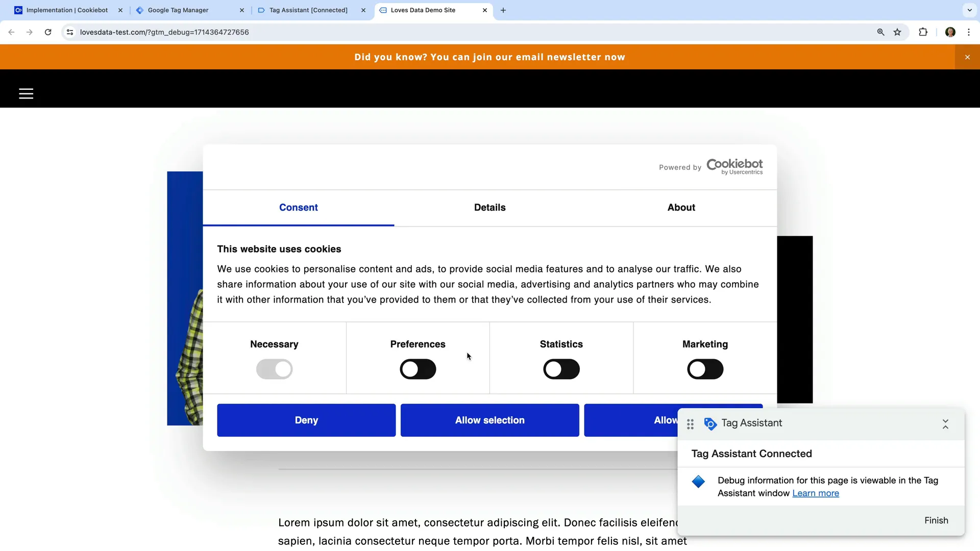980x551 pixels.
Task: Reload the current page
Action: [x=47, y=32]
